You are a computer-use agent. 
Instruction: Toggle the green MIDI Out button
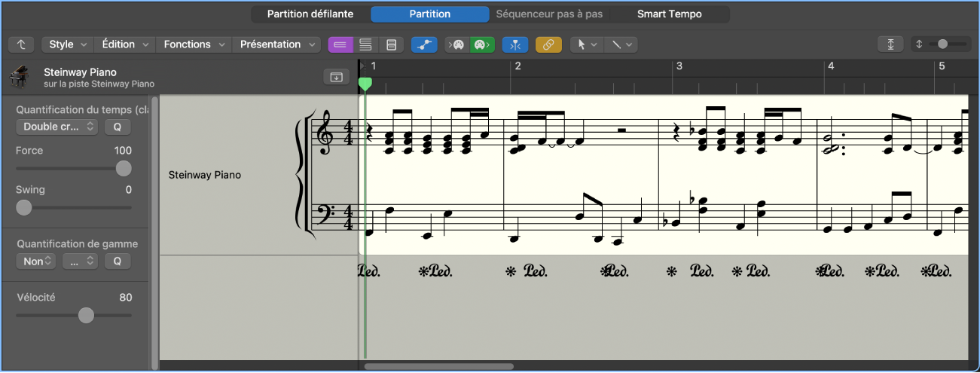tap(482, 44)
